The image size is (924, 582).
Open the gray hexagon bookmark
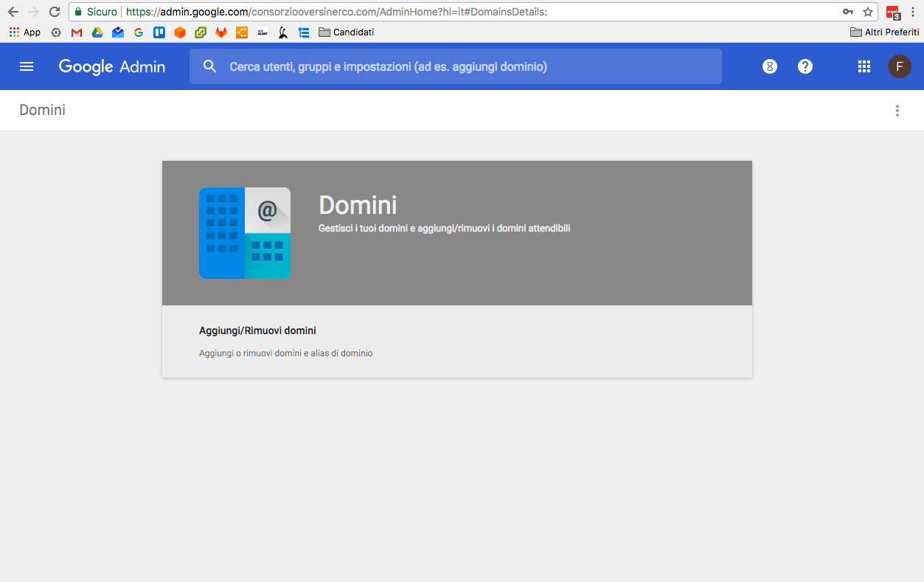56,32
